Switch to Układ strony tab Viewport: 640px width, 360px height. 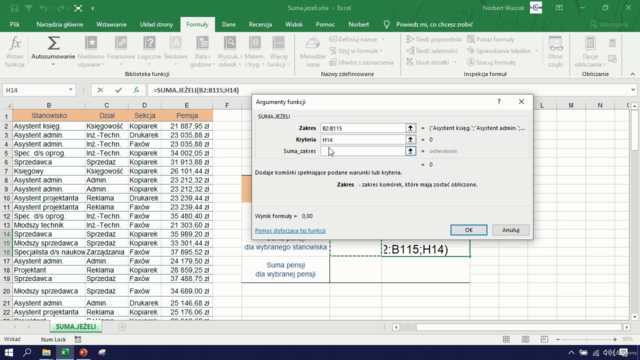point(156,24)
